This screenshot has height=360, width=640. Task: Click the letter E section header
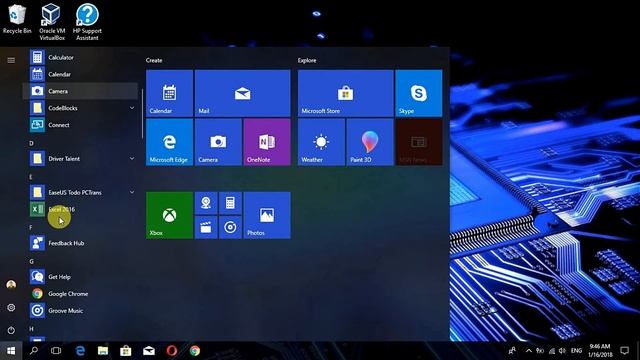click(x=31, y=177)
